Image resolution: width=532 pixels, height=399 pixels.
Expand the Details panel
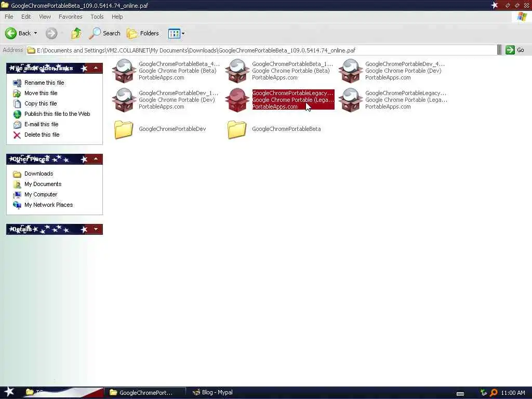(96, 229)
